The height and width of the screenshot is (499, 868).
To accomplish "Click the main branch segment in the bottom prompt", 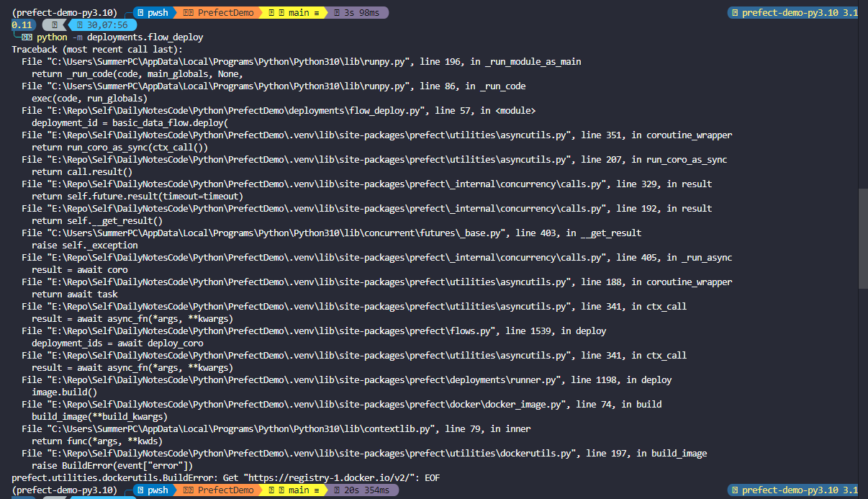I will click(294, 490).
